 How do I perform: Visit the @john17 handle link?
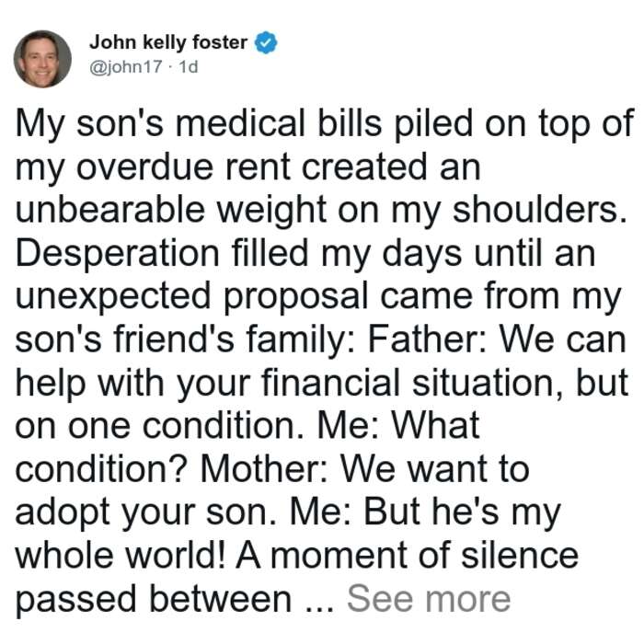[126, 66]
